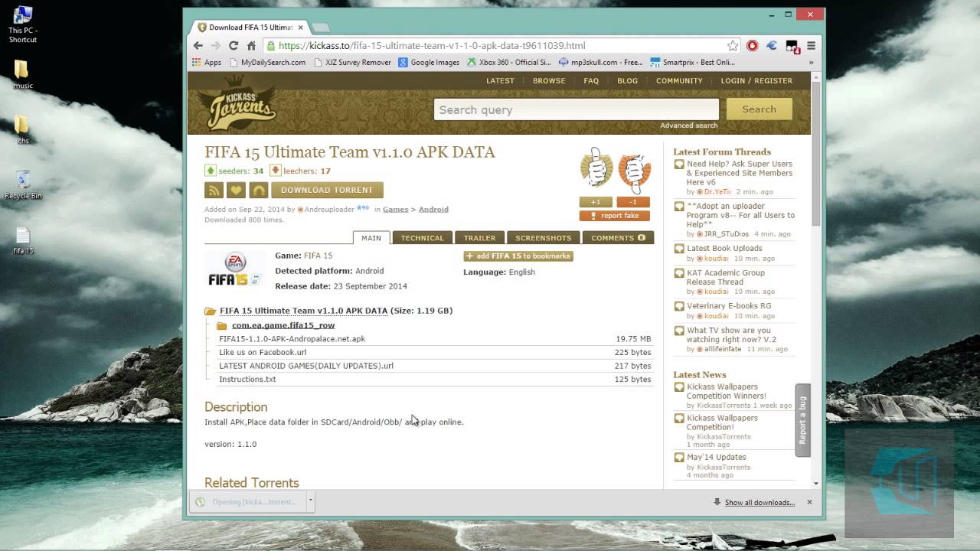
Task: Open the BLOG menu item
Action: (627, 80)
